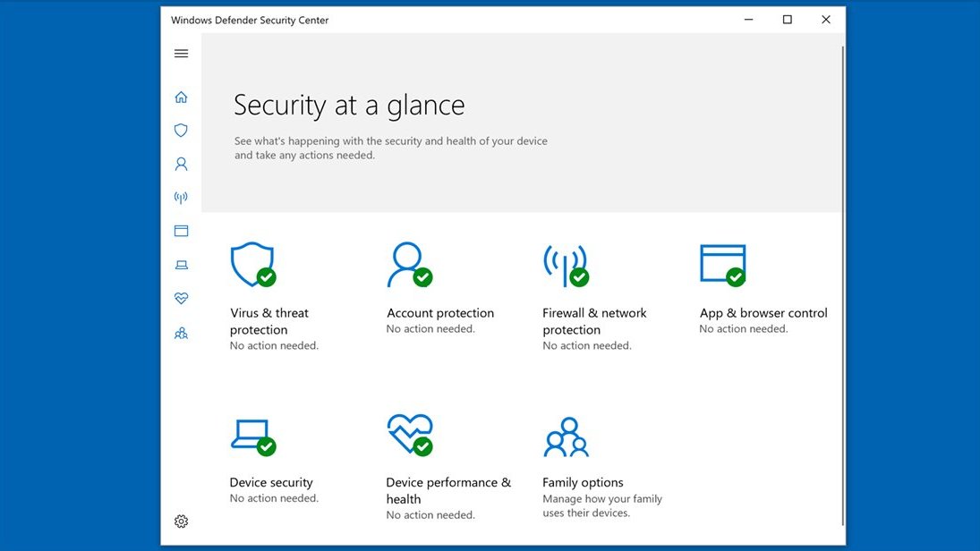Maximize the Windows Defender Security Center window
This screenshot has width=980, height=551.
click(788, 20)
